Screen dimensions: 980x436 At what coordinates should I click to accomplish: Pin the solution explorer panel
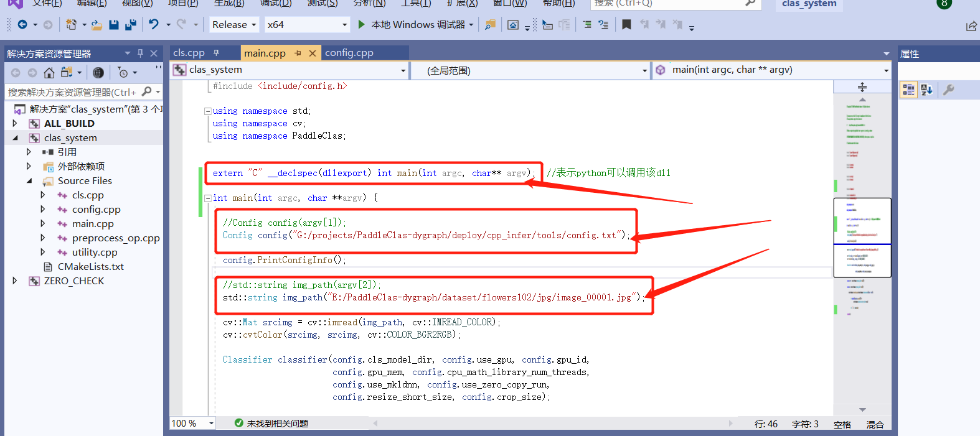[x=140, y=53]
